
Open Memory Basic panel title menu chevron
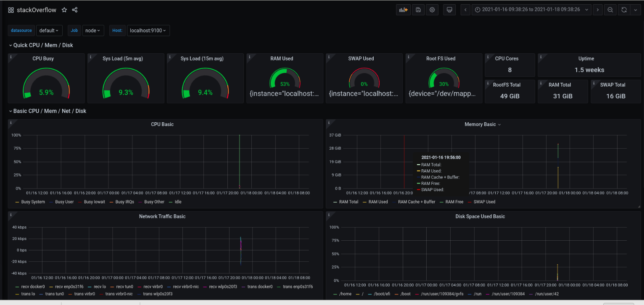499,125
